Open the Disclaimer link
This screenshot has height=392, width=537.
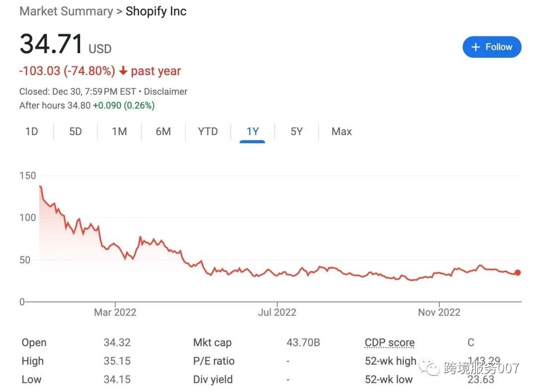(x=166, y=91)
